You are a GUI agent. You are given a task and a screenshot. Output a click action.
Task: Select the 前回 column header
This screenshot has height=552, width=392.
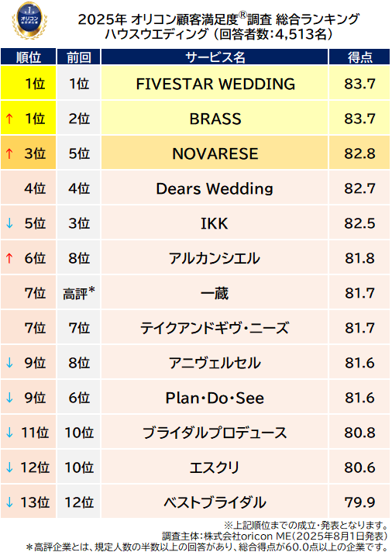(x=79, y=57)
